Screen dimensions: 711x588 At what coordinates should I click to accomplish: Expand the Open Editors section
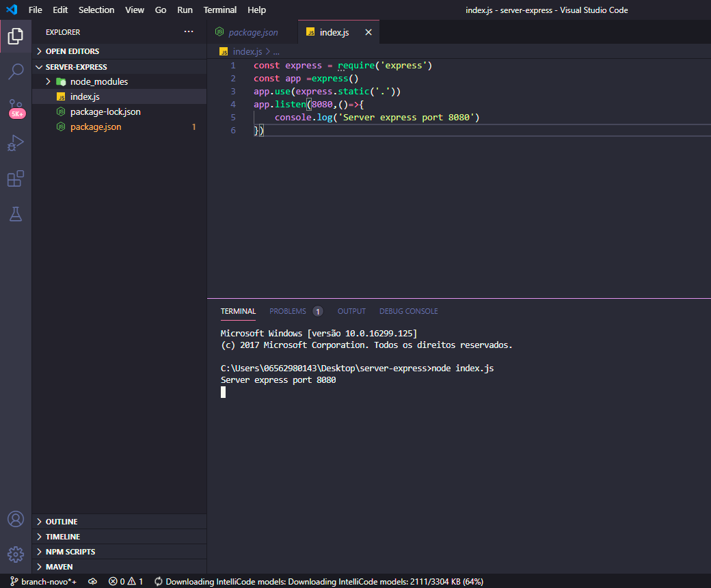click(x=72, y=51)
